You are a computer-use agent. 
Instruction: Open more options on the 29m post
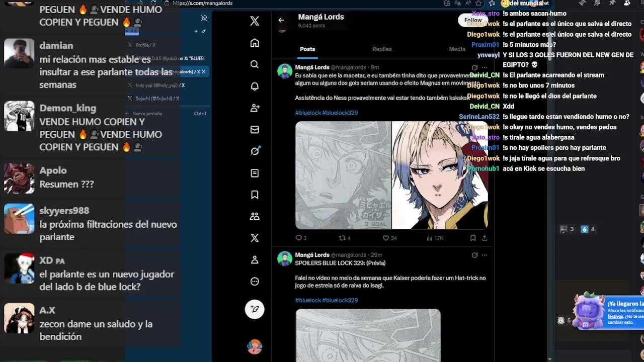coord(485,255)
